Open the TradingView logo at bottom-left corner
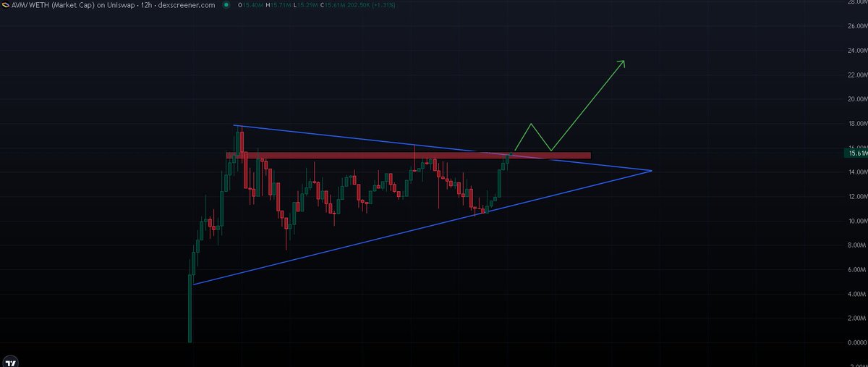 [11, 361]
